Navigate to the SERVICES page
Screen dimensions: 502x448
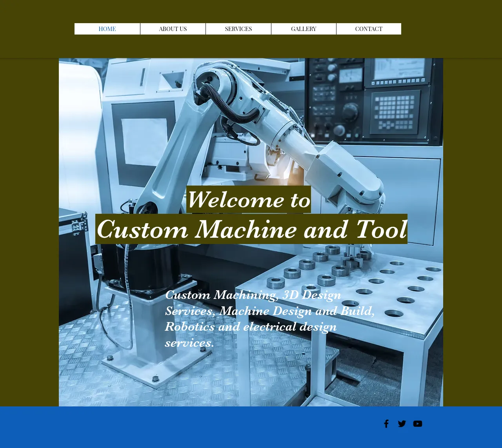click(238, 29)
